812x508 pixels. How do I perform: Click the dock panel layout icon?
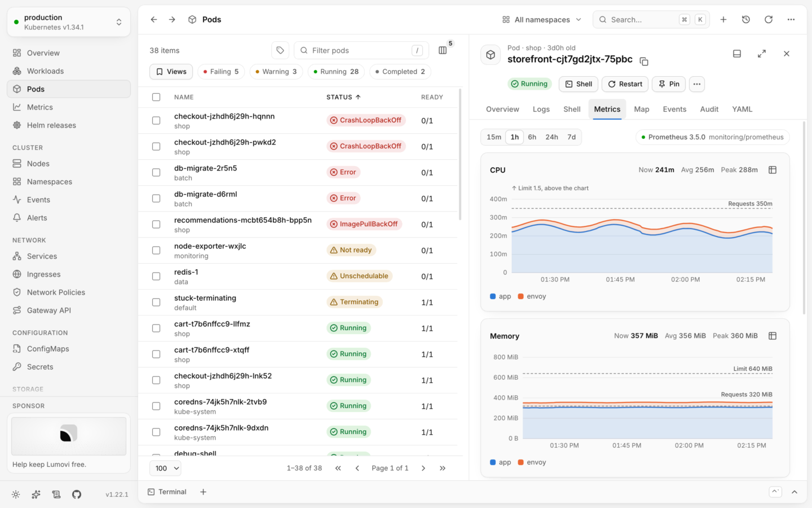(x=737, y=54)
